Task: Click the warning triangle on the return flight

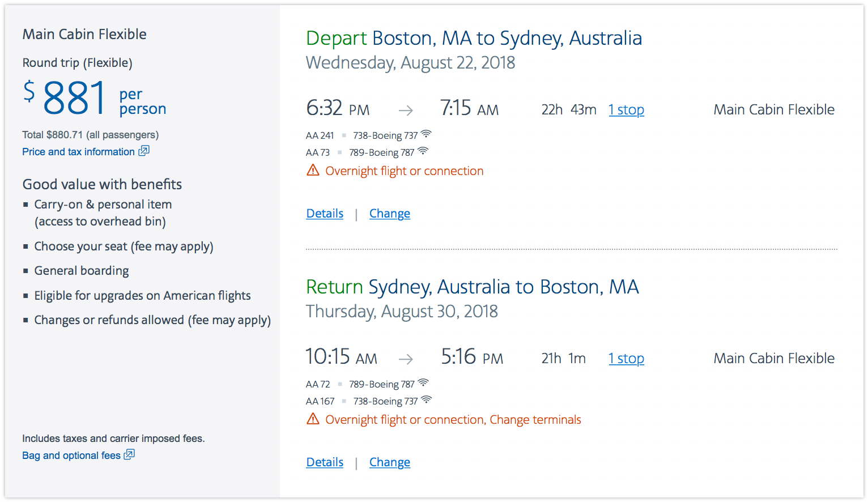Action: (313, 419)
